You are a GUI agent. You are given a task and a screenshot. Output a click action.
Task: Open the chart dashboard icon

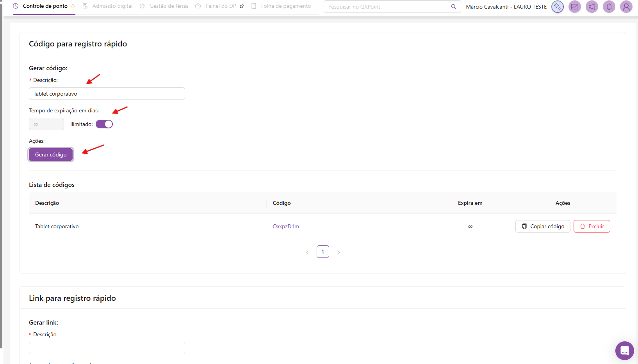point(574,7)
